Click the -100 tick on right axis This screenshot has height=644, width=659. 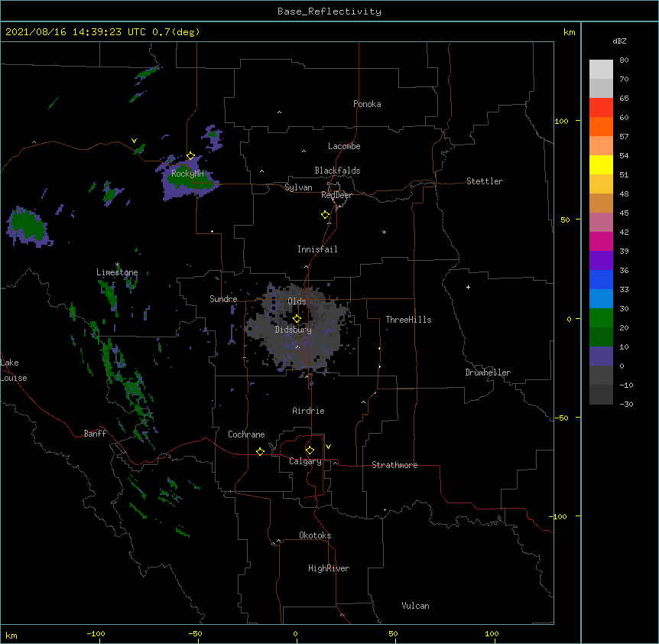[559, 516]
